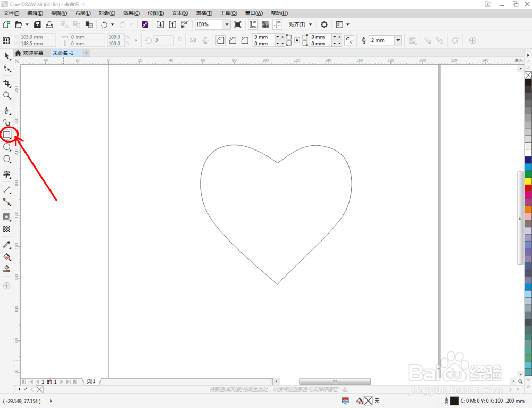Screen dimensions: 532x408
Task: Toggle the Lock ratio padlock
Action: pos(136,40)
